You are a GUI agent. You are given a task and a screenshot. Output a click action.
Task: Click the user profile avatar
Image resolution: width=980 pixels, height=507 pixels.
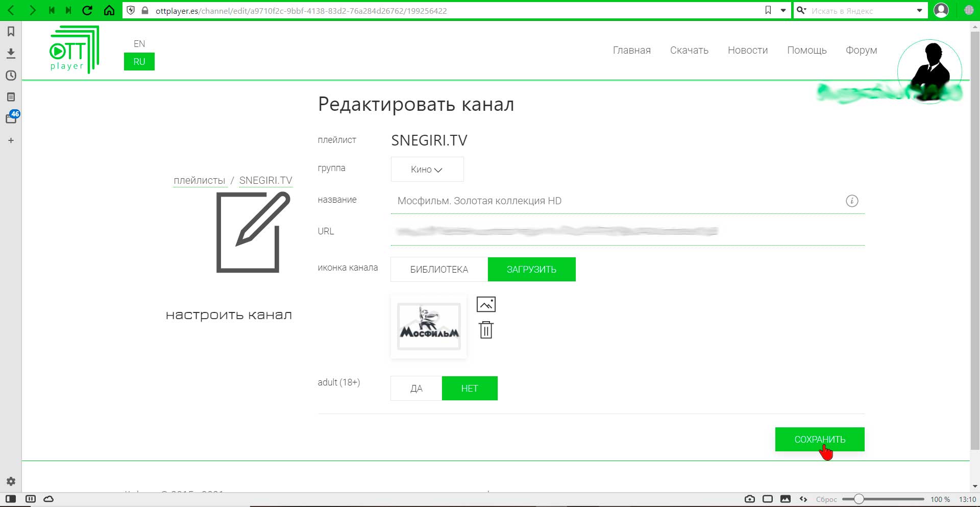(929, 71)
